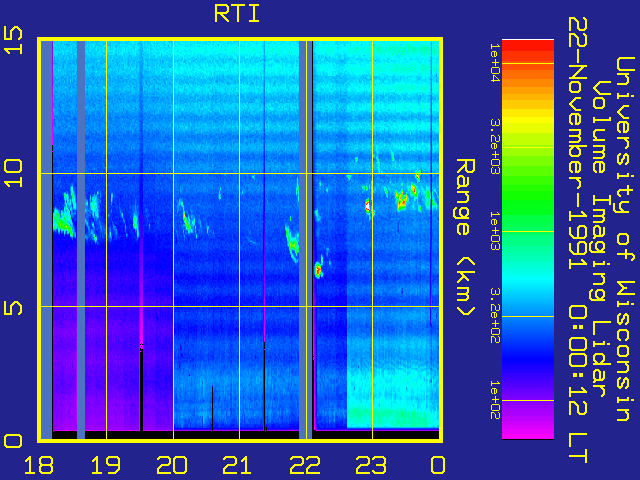Viewport: 640px width, 480px height.
Task: Click the red echo just after hour 22
Action: click(x=318, y=270)
